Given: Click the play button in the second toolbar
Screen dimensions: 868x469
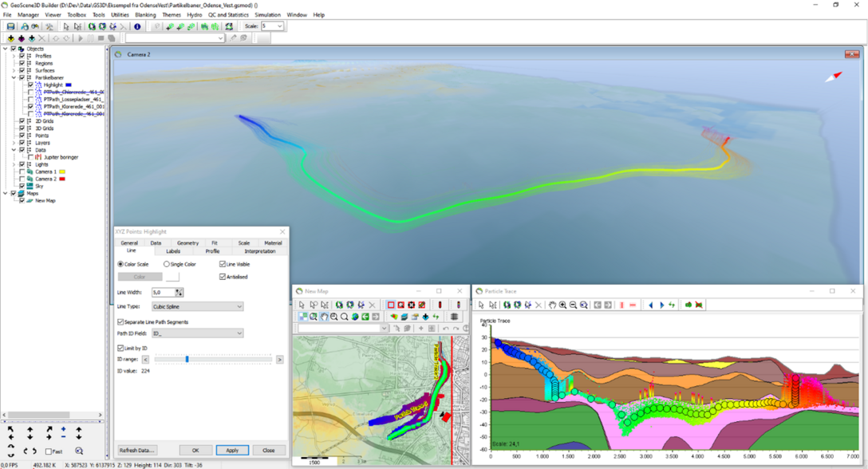Looking at the screenshot, I should click(x=81, y=38).
